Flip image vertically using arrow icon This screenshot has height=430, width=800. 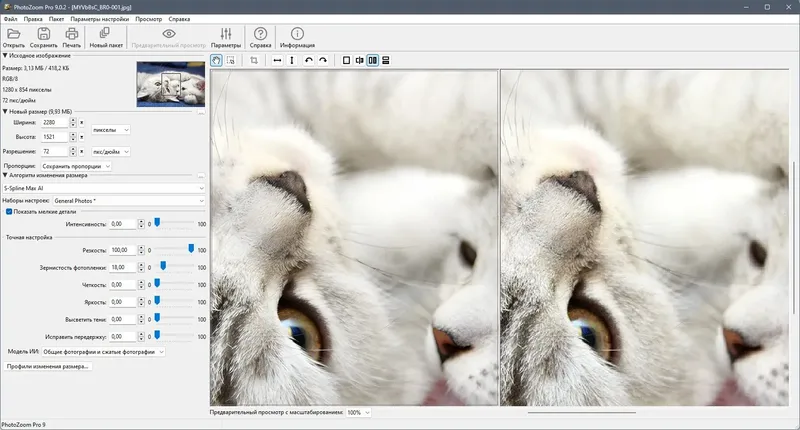(292, 60)
